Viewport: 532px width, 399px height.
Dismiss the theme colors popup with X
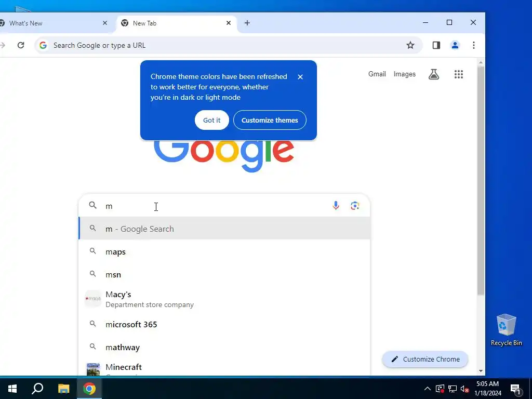pyautogui.click(x=300, y=77)
